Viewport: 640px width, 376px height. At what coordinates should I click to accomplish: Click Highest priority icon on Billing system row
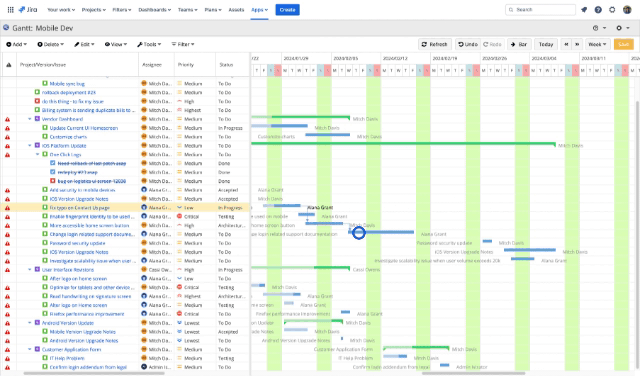pos(179,110)
